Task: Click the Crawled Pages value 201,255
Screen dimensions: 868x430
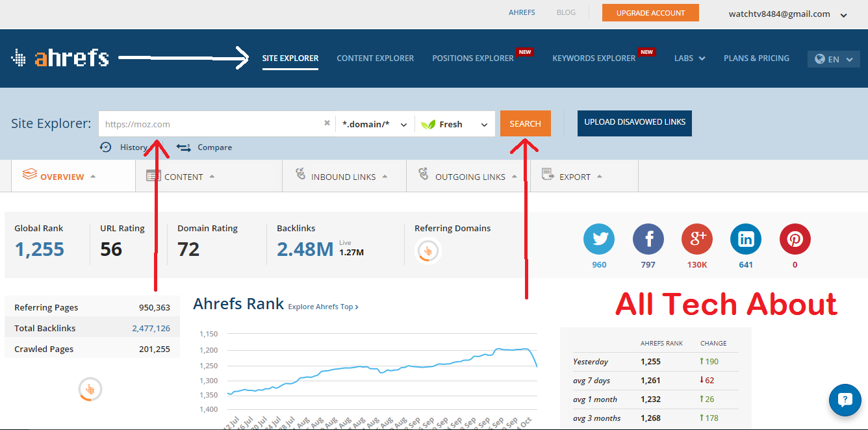Action: point(155,349)
